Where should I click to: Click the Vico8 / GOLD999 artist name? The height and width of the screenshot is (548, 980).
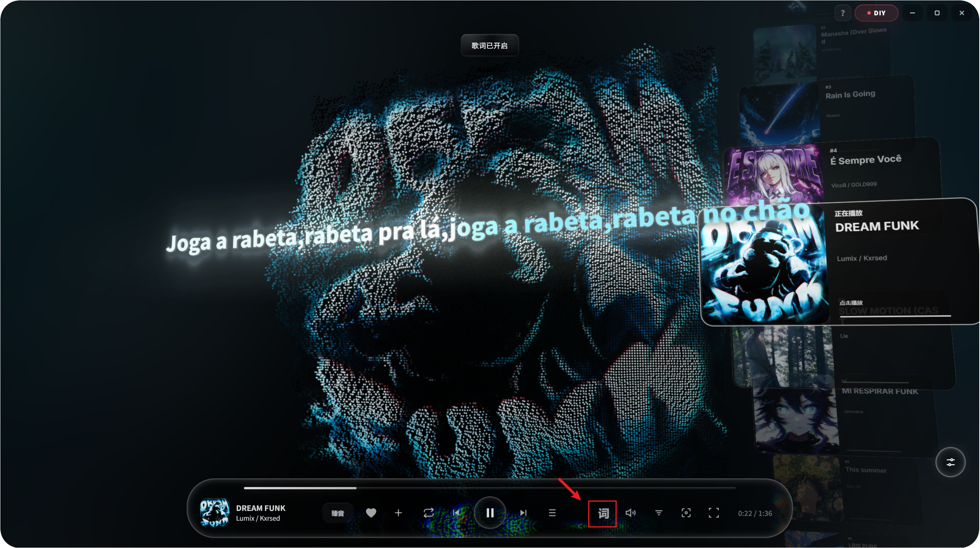point(854,185)
